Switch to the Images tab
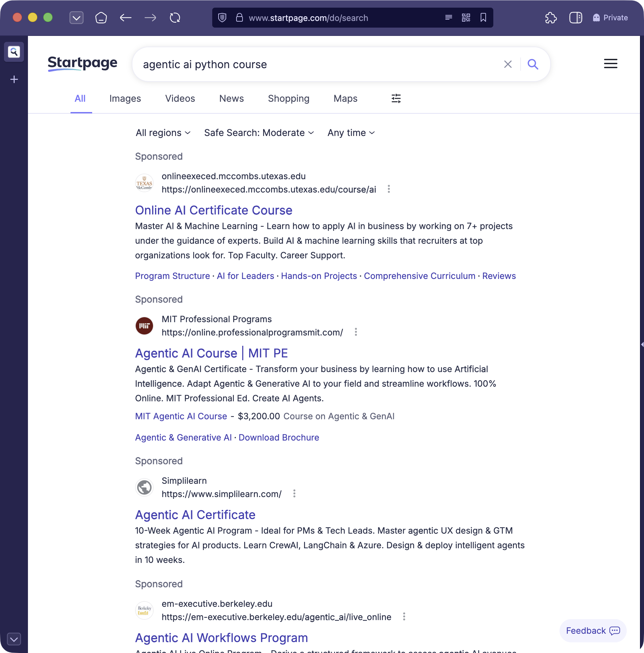 tap(125, 98)
